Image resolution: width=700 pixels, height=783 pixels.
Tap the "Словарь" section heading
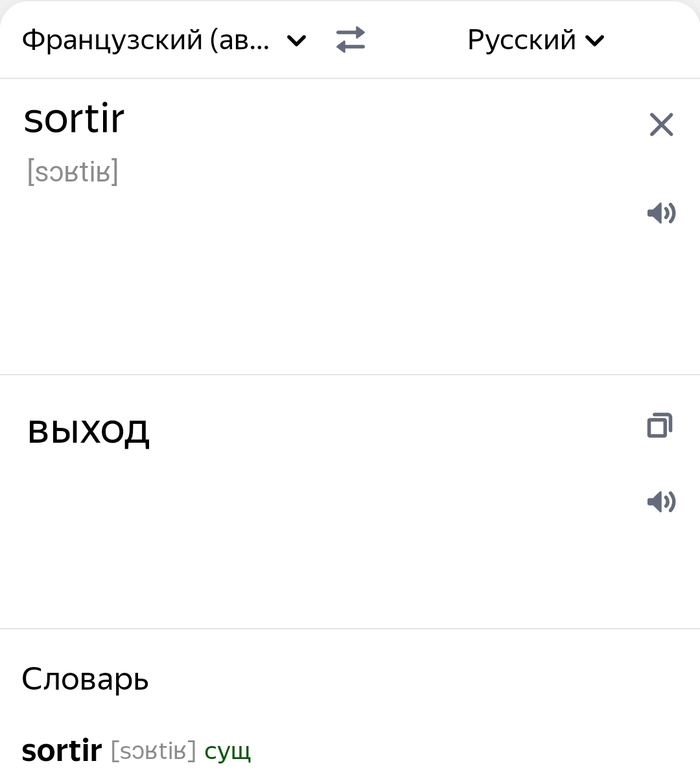[x=85, y=680]
